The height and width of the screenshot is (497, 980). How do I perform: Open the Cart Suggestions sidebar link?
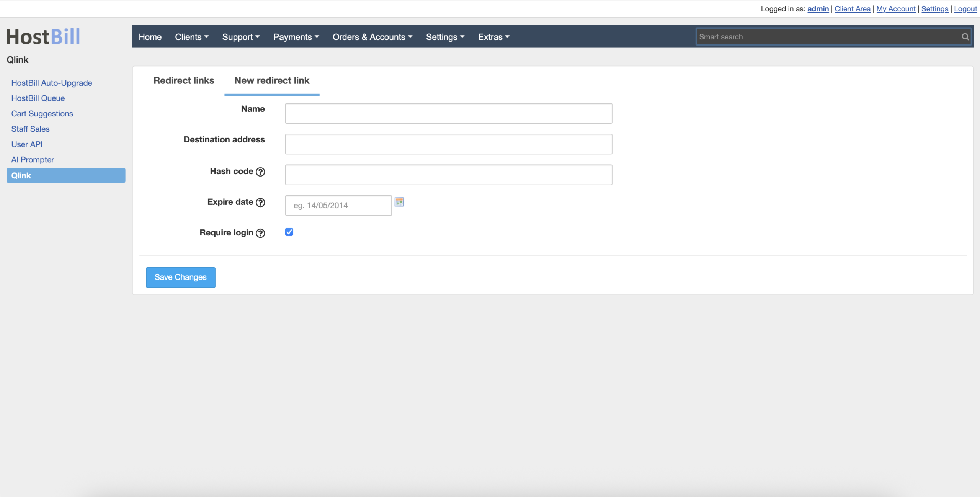pyautogui.click(x=42, y=114)
